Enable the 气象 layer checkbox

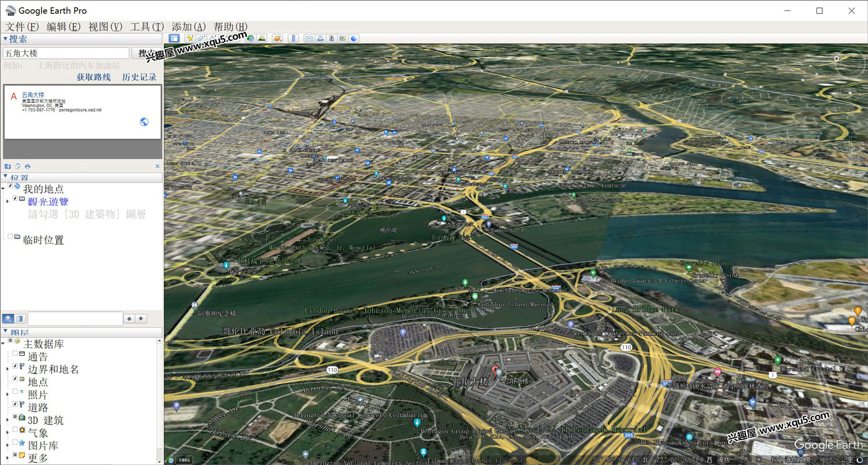coord(15,430)
